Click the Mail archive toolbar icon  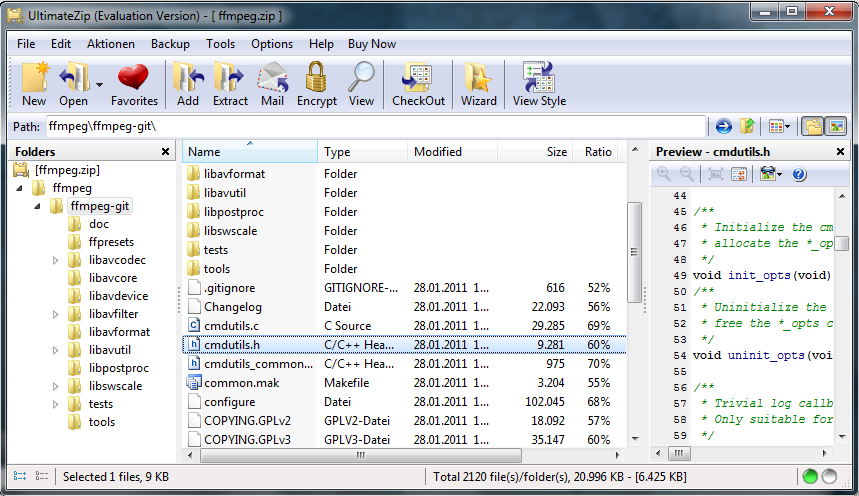tap(272, 84)
